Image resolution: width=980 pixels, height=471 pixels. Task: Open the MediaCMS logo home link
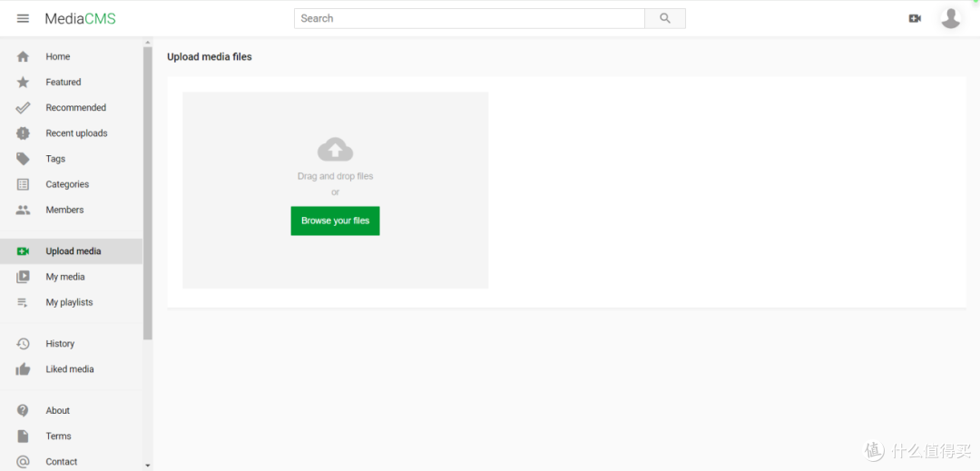(x=81, y=18)
